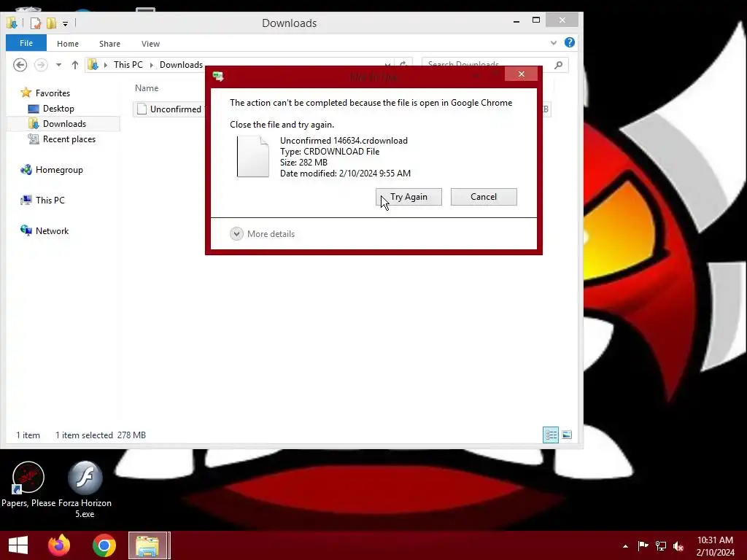The image size is (747, 560).
Task: Switch to Details view icon
Action: [551, 435]
